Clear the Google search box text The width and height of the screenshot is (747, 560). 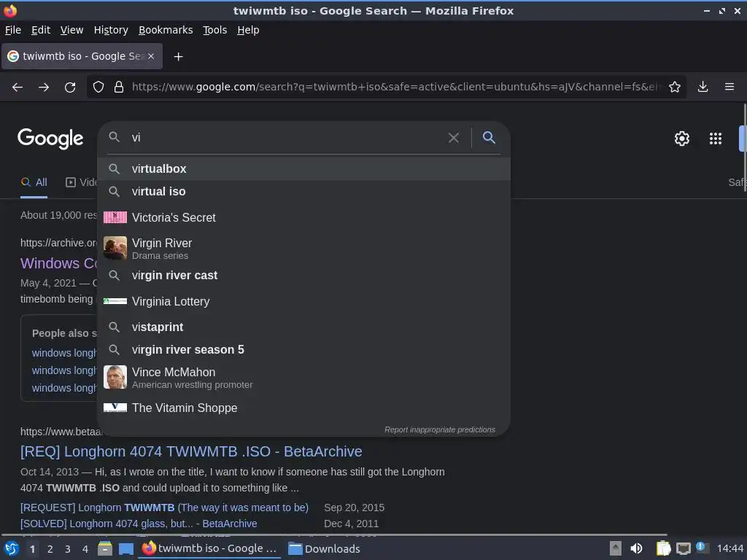click(454, 138)
